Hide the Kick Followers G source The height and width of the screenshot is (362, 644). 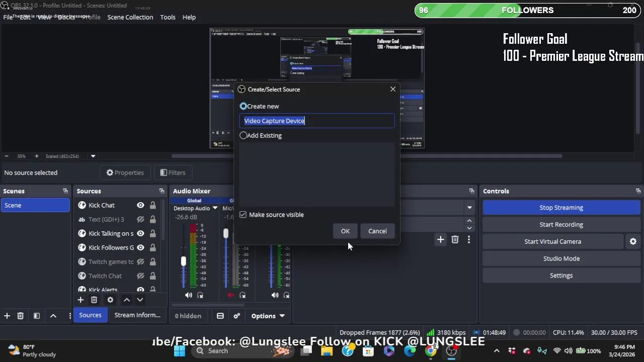tap(140, 247)
